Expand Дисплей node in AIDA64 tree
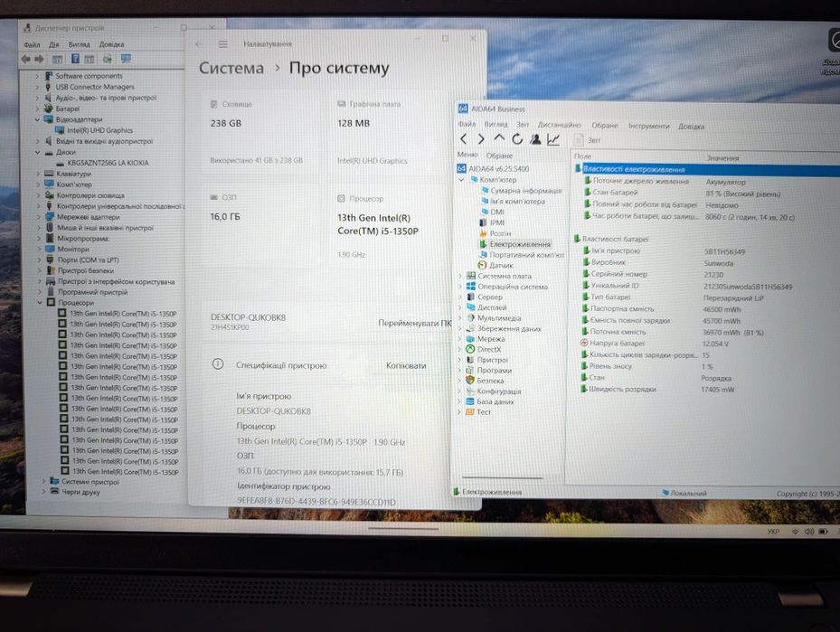The image size is (840, 632). pos(459,307)
